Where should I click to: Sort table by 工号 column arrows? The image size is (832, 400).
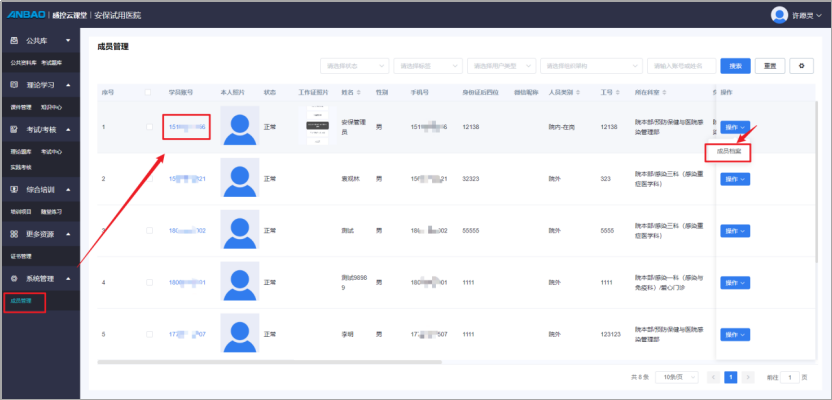(618, 92)
